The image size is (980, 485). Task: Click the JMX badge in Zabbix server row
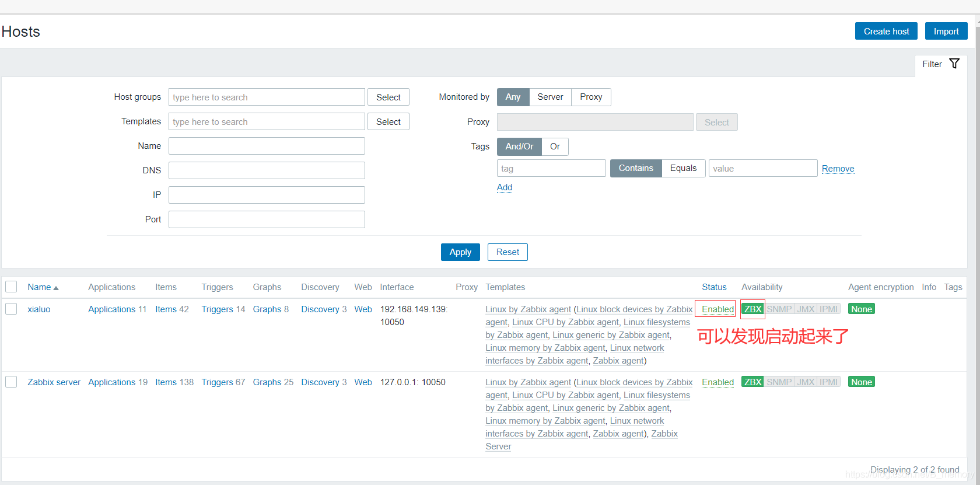pos(806,382)
